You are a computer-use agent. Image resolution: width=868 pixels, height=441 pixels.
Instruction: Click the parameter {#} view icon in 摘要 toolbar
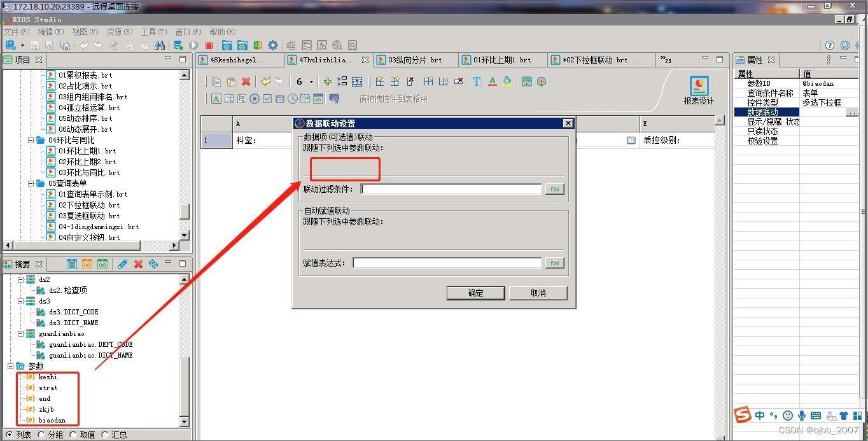(x=87, y=263)
